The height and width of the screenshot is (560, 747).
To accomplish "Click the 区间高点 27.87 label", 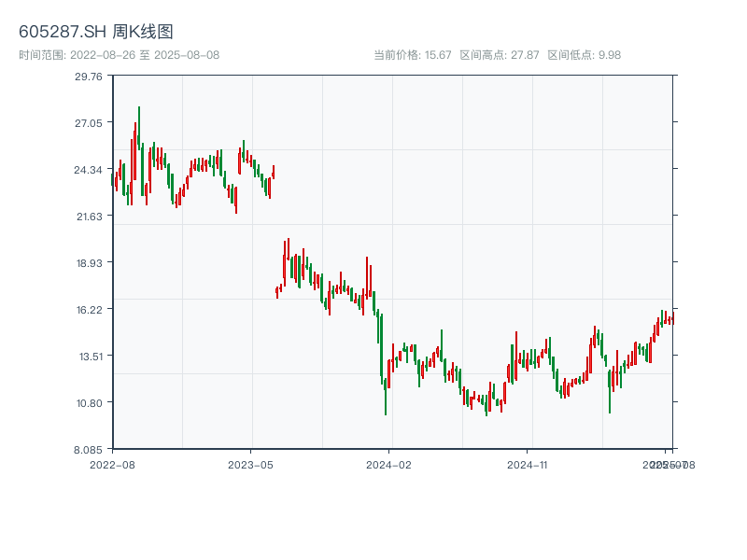I will click(500, 55).
